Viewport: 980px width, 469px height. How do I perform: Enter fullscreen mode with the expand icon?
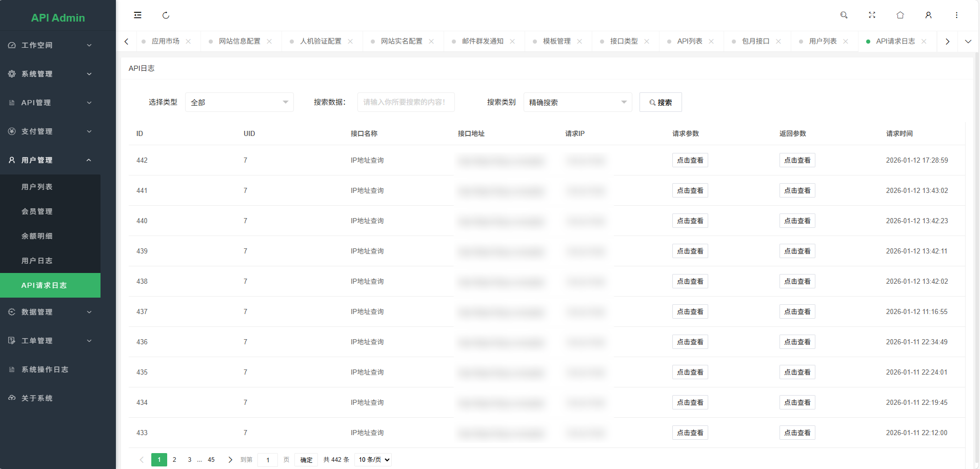pyautogui.click(x=872, y=15)
